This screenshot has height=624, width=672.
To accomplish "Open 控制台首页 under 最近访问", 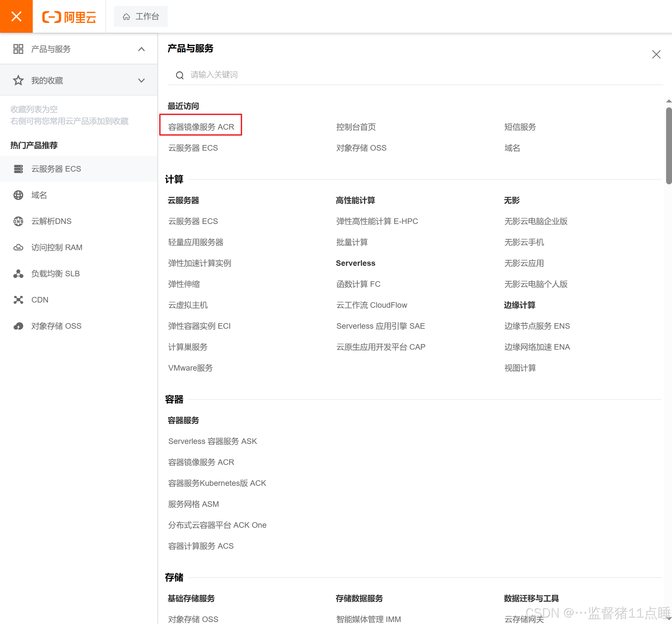I will pyautogui.click(x=356, y=127).
